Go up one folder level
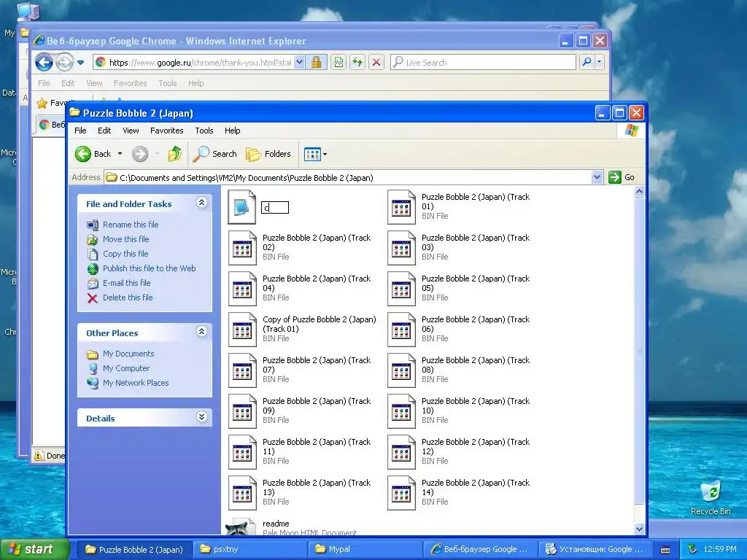 tap(175, 154)
